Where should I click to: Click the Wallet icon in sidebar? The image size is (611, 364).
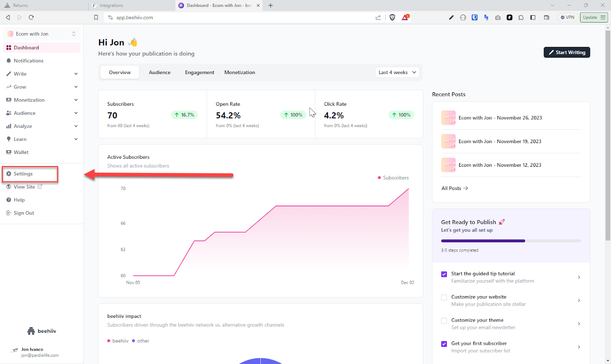[x=8, y=152]
